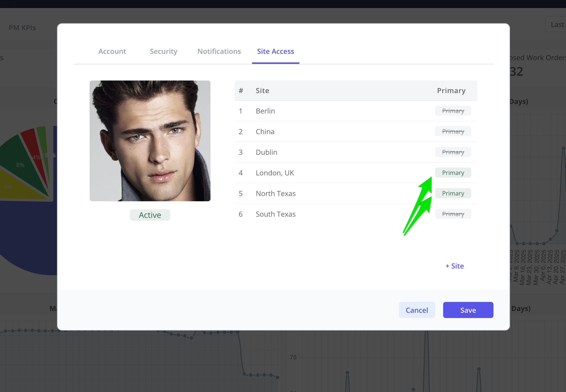Screen dimensions: 566x392
Task: Enable Primary for the Dublin site
Action: (453, 152)
